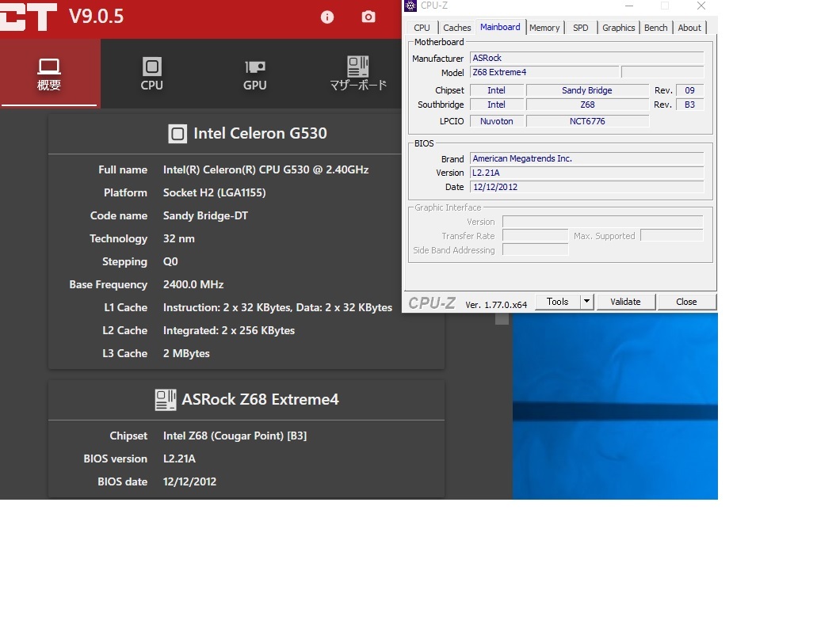Switch to the Graphics tab
Image resolution: width=840 pixels, height=624 pixels.
(x=618, y=28)
